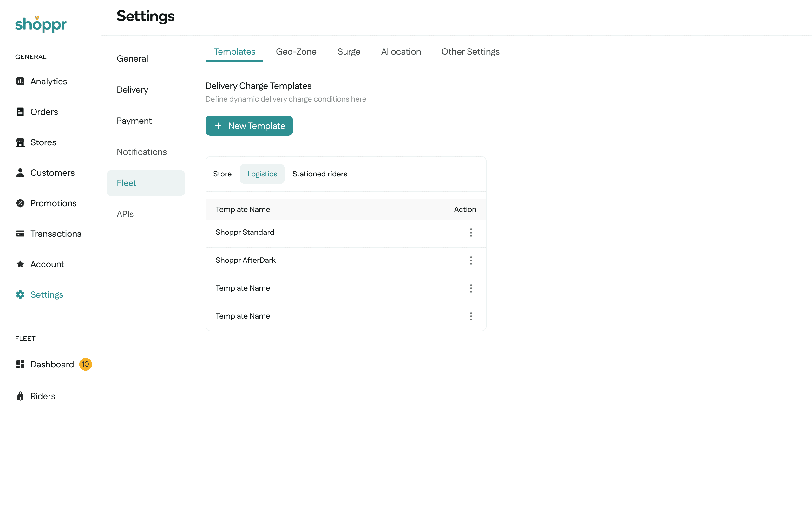The image size is (812, 528).
Task: Click the Promotions badge icon
Action: [20, 203]
